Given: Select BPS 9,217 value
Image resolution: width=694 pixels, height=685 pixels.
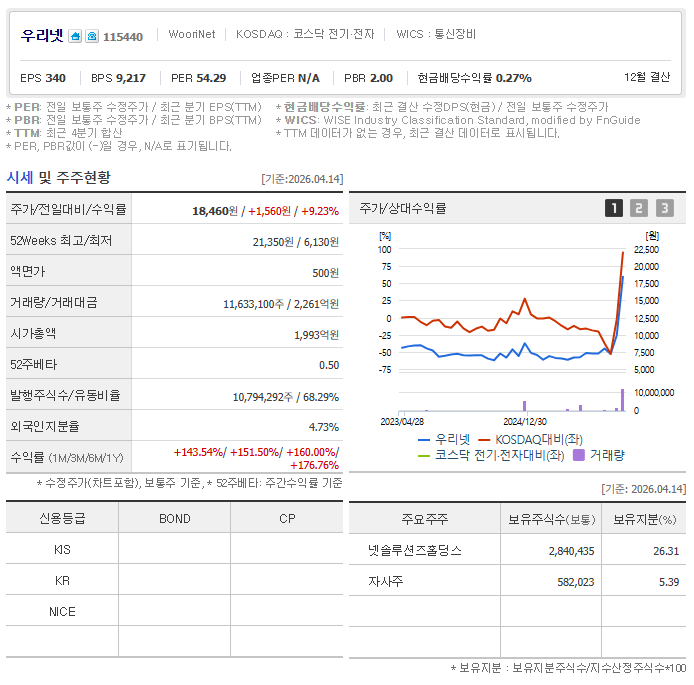Looking at the screenshot, I should coord(118,78).
